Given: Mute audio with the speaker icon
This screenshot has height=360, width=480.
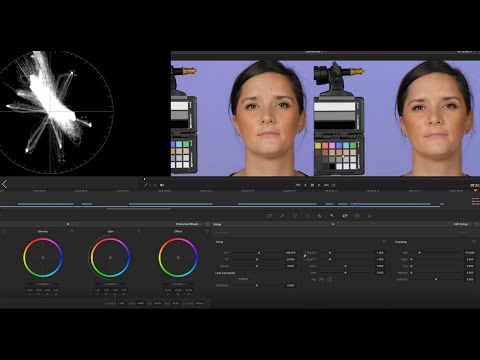Looking at the screenshot, I should pos(162,185).
